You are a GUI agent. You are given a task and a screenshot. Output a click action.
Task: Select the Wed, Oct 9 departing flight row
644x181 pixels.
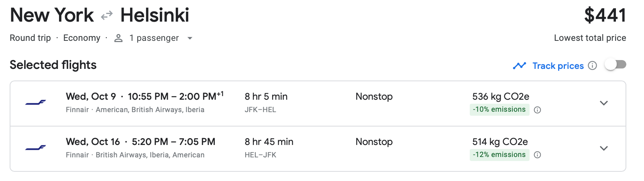(x=318, y=103)
